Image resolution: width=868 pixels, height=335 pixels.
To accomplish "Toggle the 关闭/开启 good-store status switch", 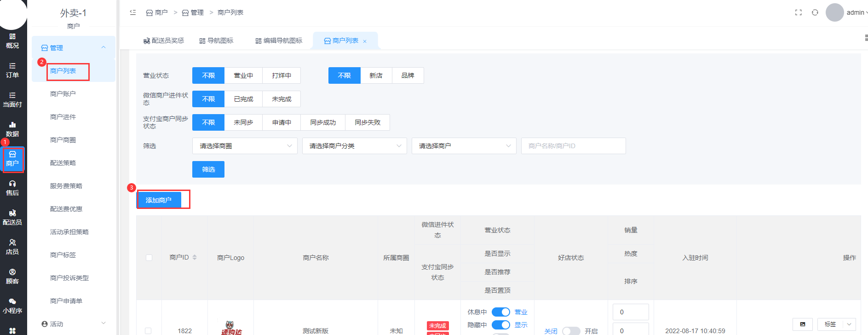I will click(x=571, y=331).
